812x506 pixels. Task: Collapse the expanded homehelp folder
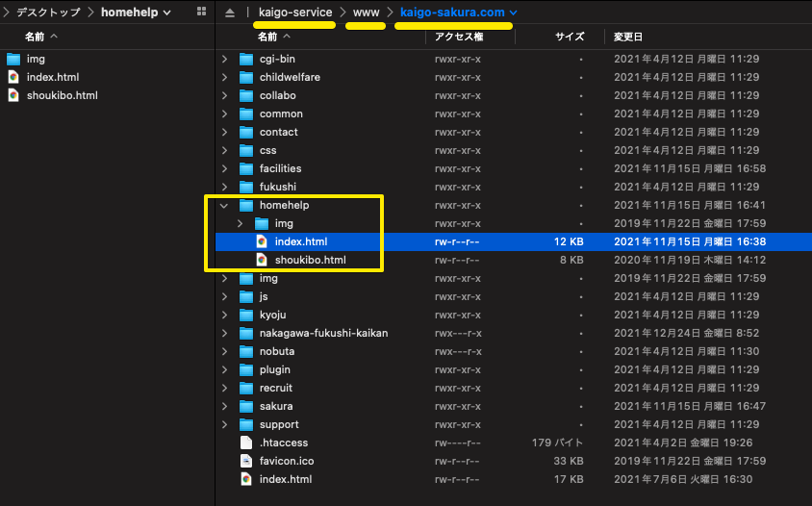click(x=224, y=205)
